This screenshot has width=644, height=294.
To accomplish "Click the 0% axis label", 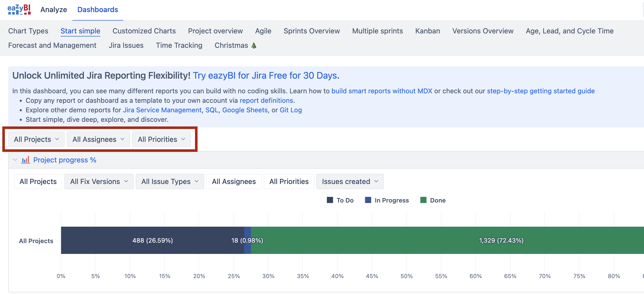I will tap(61, 276).
